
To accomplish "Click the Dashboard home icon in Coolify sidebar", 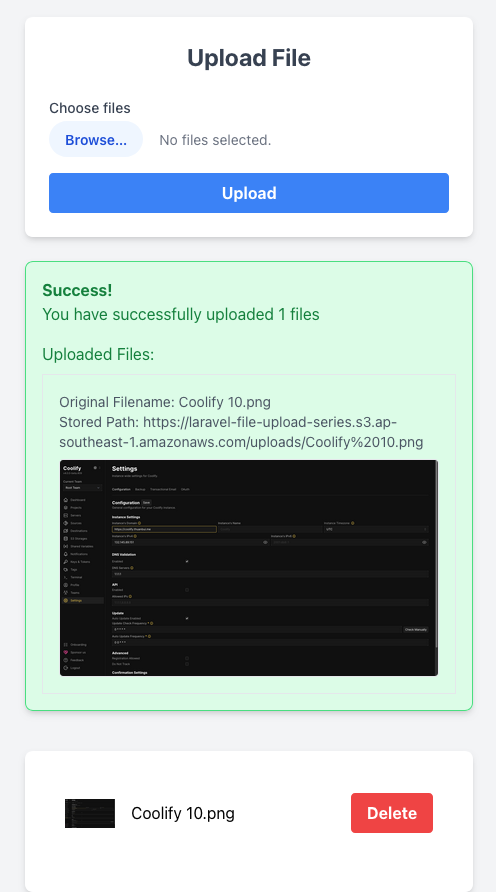I will 66,499.
